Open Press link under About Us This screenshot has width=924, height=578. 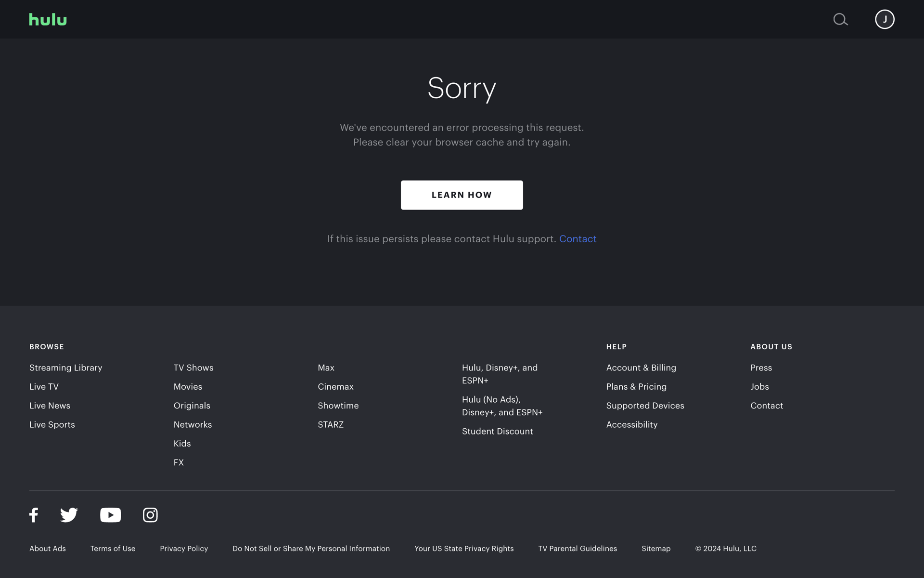[761, 368]
